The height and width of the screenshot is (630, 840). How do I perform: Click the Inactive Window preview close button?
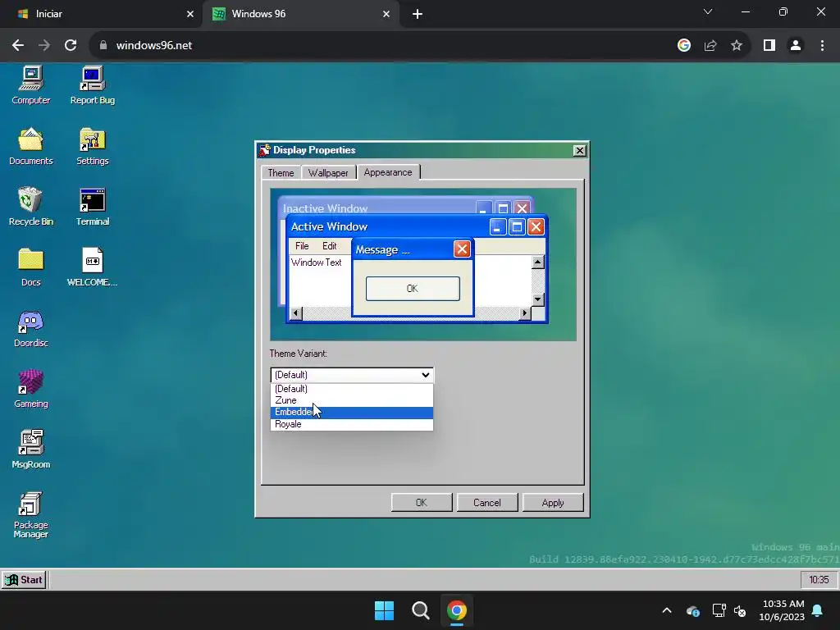tap(522, 208)
